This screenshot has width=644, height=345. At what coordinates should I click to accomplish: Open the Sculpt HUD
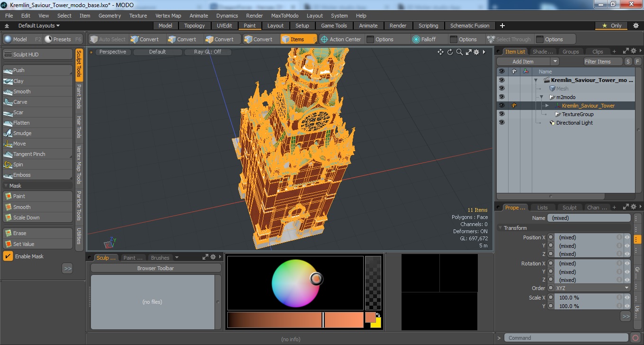pos(37,54)
